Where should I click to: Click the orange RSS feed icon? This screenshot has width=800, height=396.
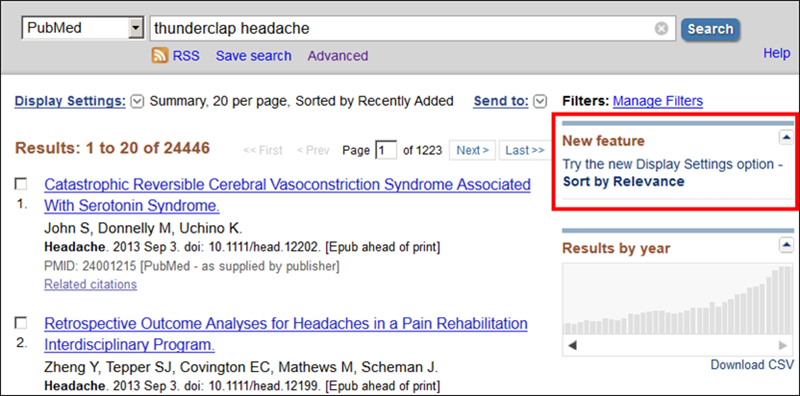[160, 56]
